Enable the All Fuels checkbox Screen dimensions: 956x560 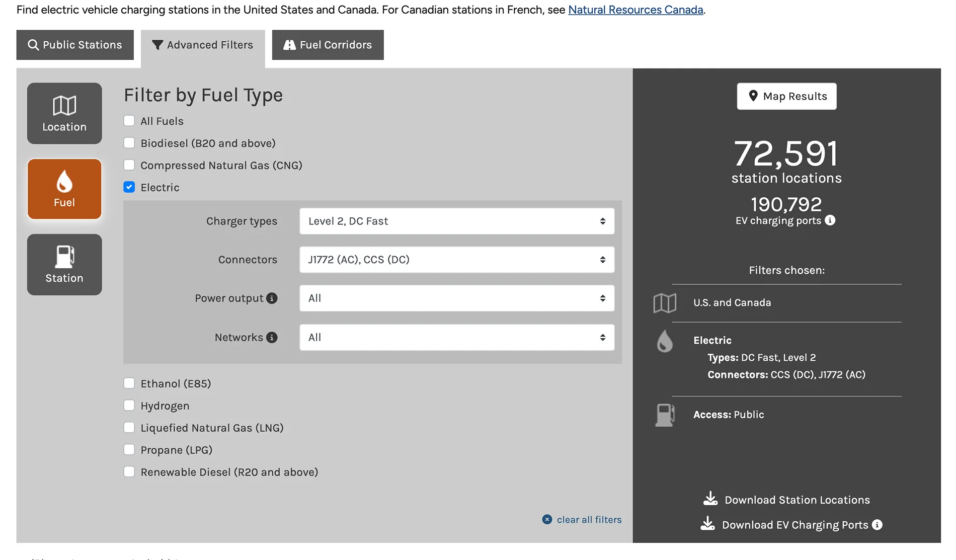129,121
